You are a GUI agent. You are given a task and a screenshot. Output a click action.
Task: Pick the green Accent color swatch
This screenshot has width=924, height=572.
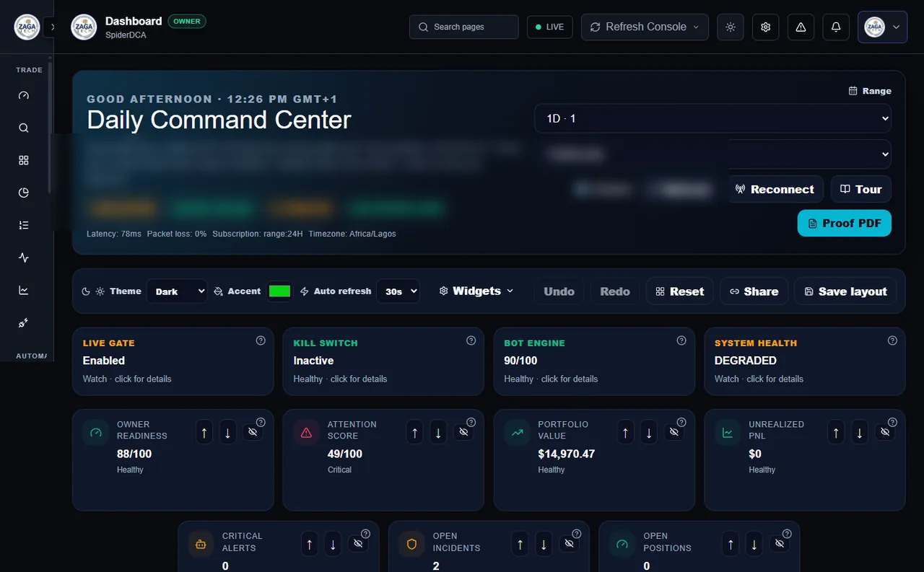point(279,291)
